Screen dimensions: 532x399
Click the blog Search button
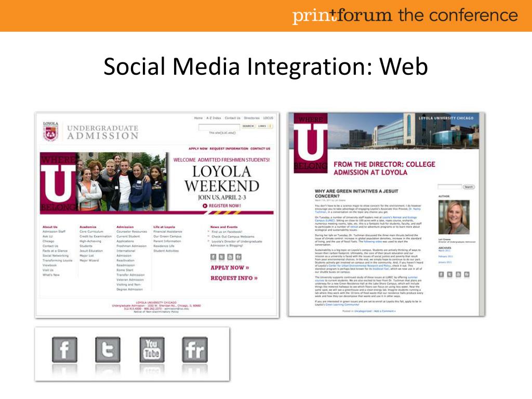(469, 187)
